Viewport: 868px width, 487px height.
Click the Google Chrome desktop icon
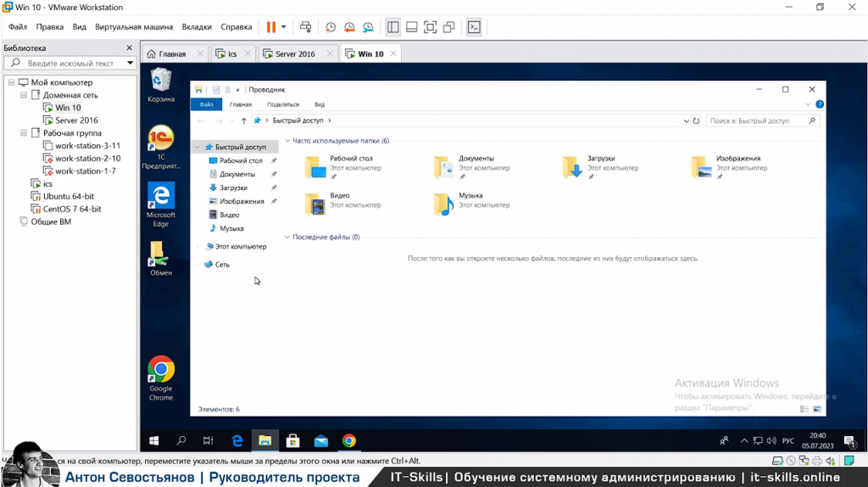(x=161, y=378)
